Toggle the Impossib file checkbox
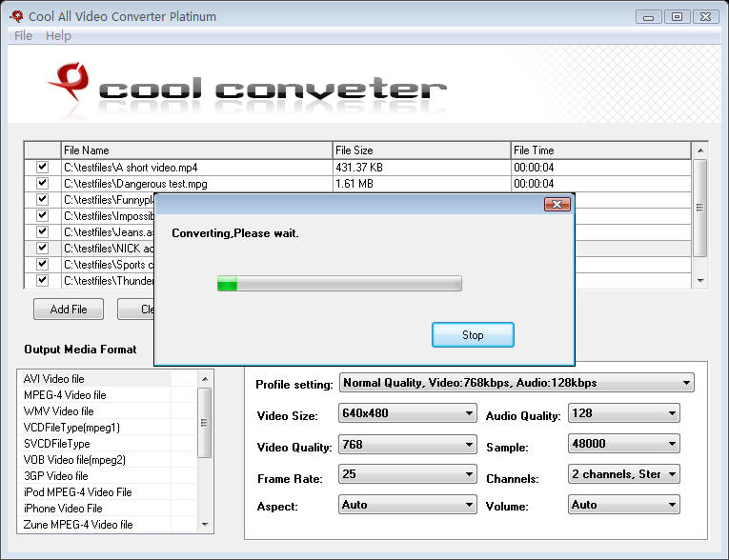Viewport: 729px width, 560px height. [42, 215]
